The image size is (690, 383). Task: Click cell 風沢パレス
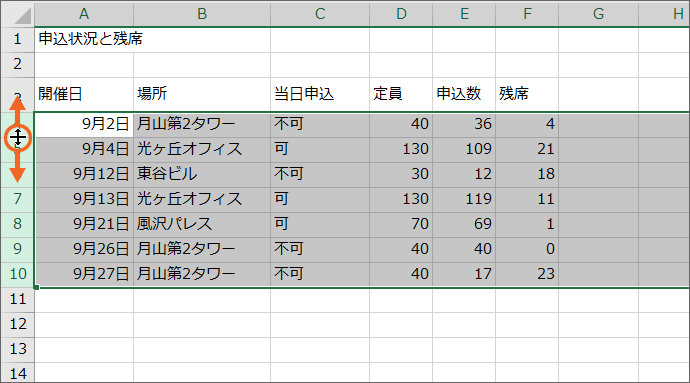[202, 224]
